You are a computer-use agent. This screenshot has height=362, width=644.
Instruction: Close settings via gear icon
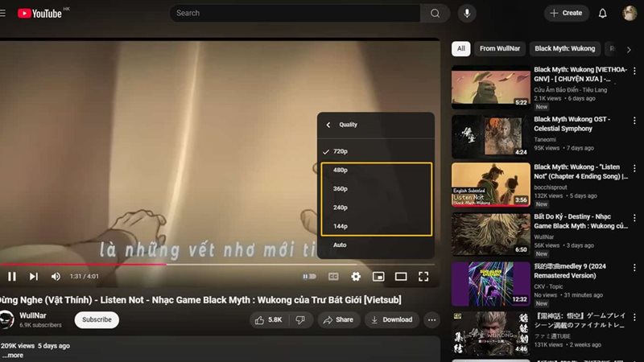[x=356, y=276]
